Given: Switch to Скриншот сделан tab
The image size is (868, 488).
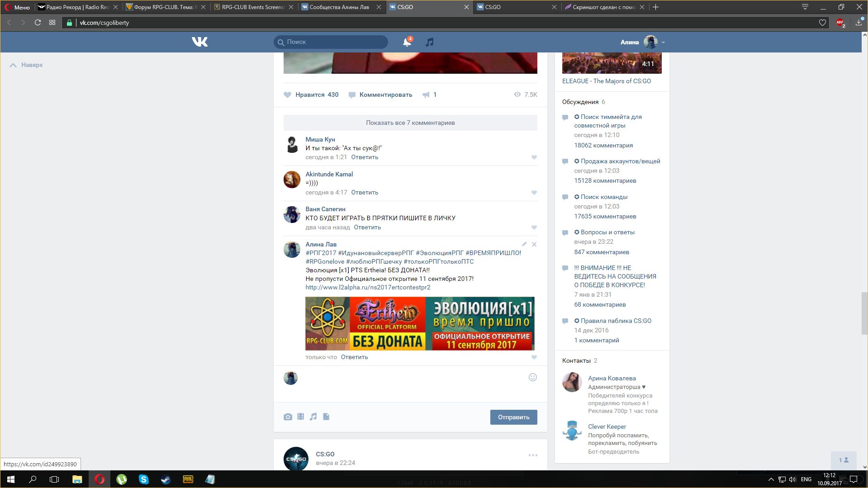Looking at the screenshot, I should pyautogui.click(x=604, y=7).
